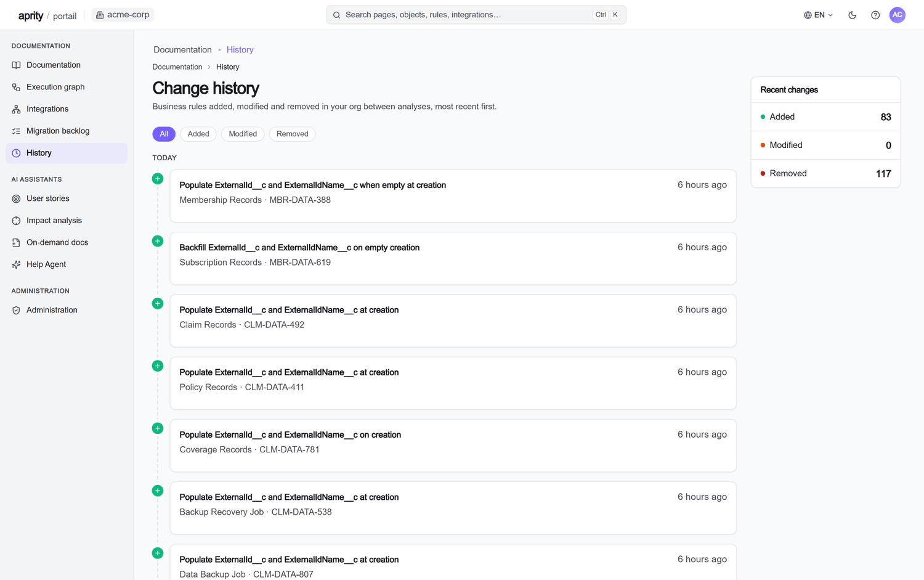This screenshot has height=580, width=924.
Task: Open the acme-corp organization selector
Action: point(123,15)
